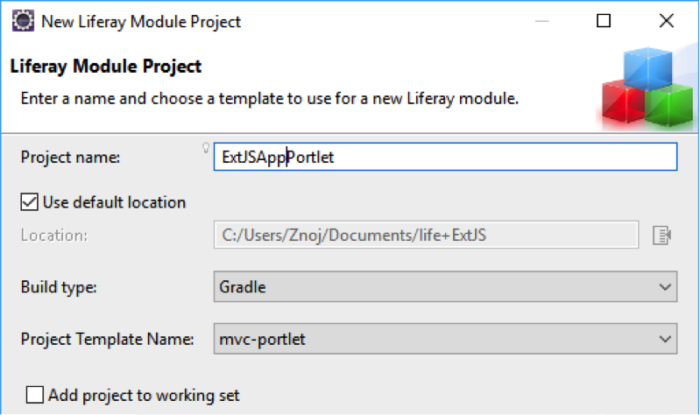Select the Gradle build type combo box
The width and height of the screenshot is (700, 415).
pos(446,286)
